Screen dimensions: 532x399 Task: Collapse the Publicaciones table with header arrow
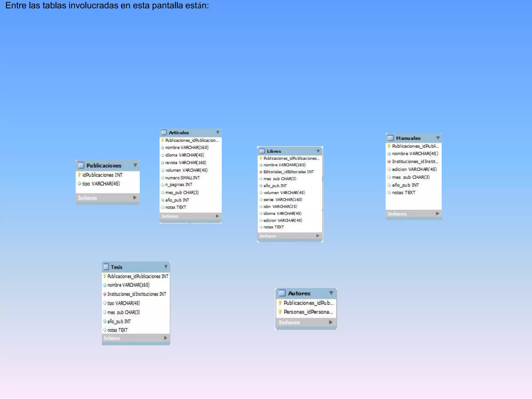(x=135, y=165)
